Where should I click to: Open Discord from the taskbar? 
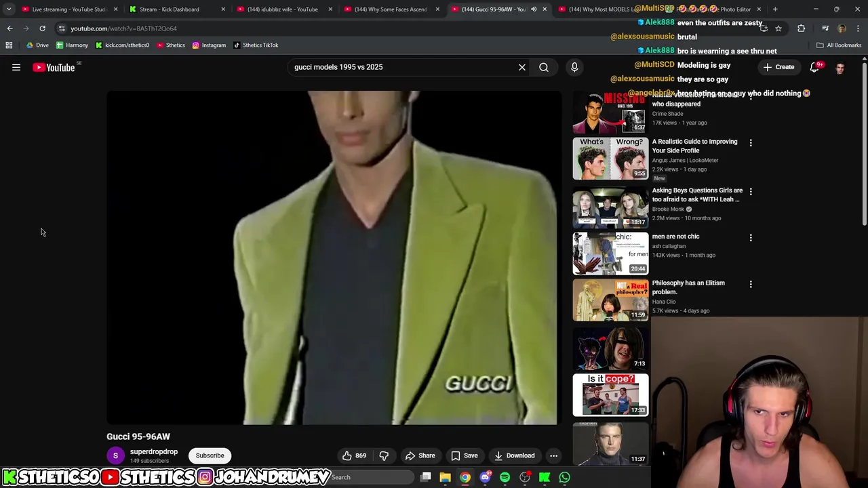click(x=485, y=477)
